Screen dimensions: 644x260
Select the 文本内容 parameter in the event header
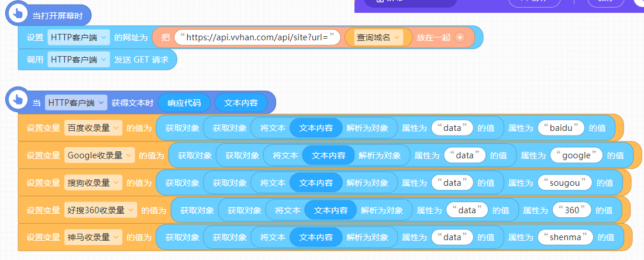(x=241, y=102)
